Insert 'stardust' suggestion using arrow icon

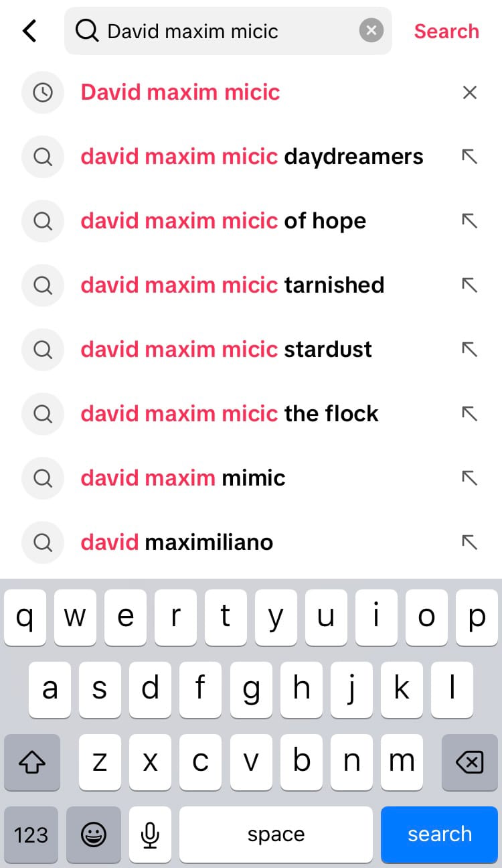470,350
